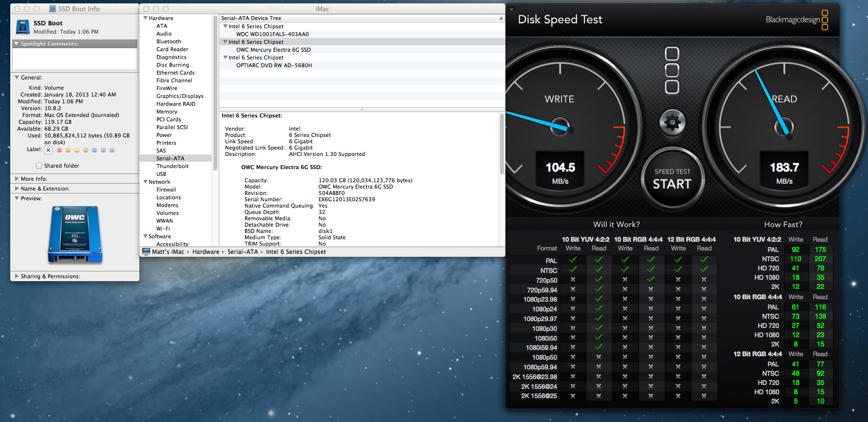Click Intel 6 Series Chipset in path bar

pyautogui.click(x=296, y=252)
